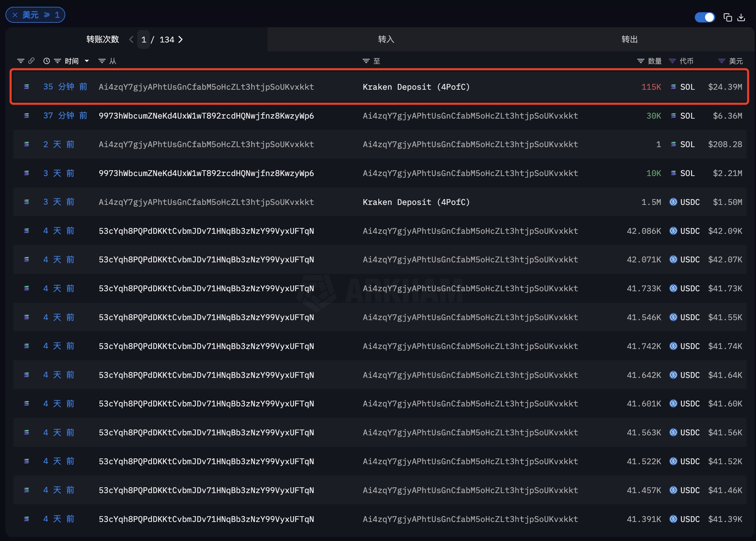756x541 pixels.
Task: Open sender 9973hWbcum… in the 30K SOL row
Action: click(x=206, y=116)
